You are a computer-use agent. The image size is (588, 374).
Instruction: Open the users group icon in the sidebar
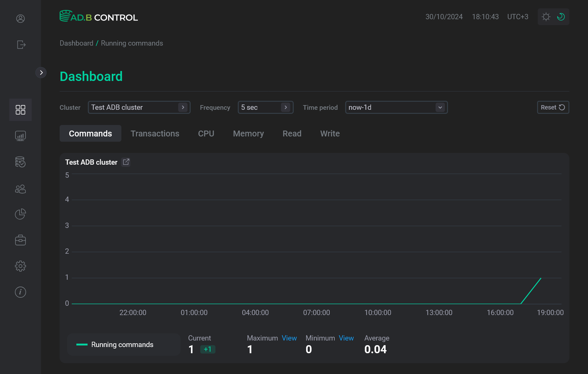20,189
